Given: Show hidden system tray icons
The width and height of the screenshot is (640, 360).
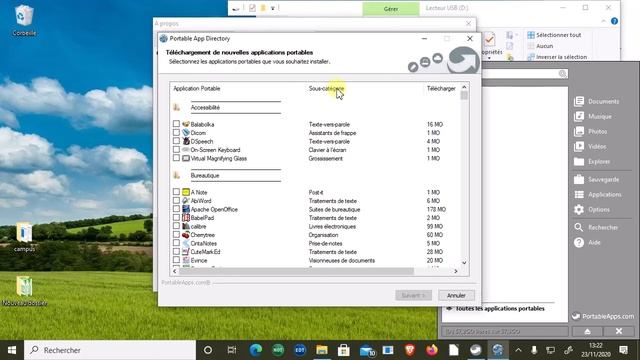Looking at the screenshot, I should point(518,350).
